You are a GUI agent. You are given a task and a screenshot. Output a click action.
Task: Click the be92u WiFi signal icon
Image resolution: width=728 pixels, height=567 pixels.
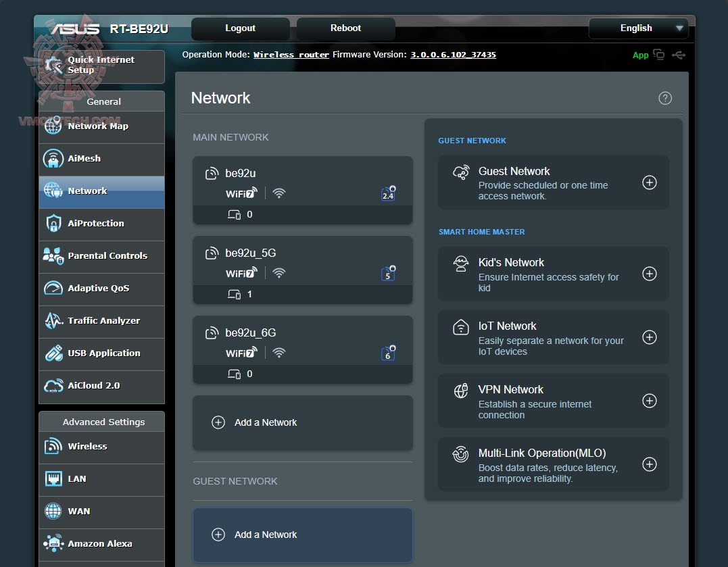279,193
